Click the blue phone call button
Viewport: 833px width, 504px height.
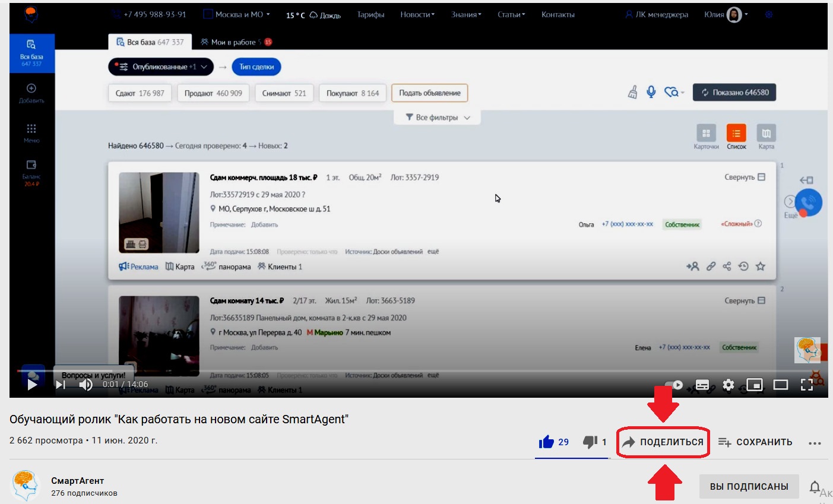(x=808, y=202)
